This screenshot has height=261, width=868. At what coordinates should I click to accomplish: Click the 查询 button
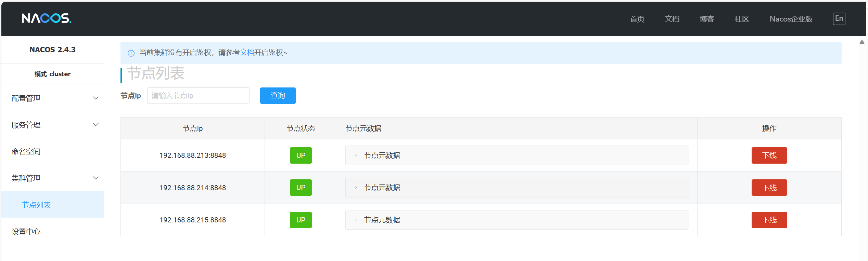pyautogui.click(x=278, y=96)
